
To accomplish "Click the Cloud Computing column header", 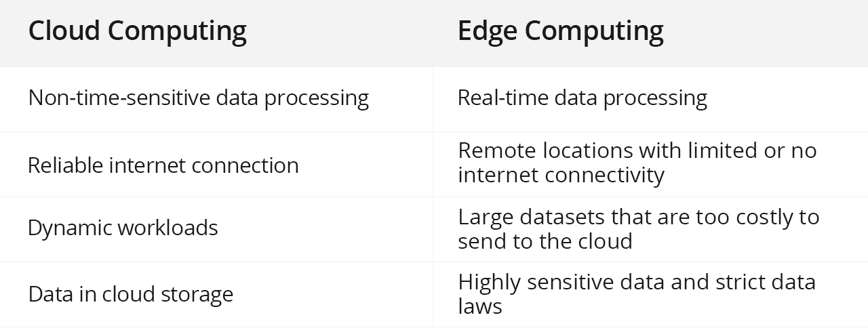I will pyautogui.click(x=137, y=31).
